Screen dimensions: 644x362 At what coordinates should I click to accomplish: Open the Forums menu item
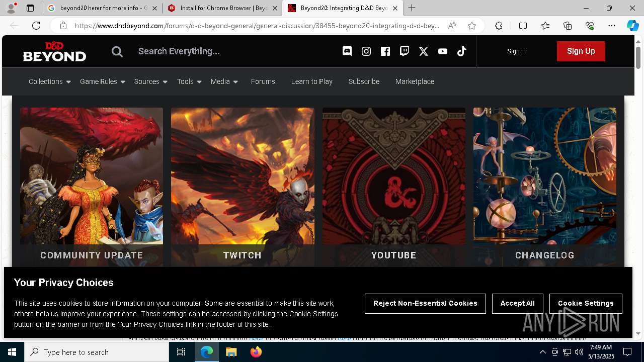coord(263,81)
